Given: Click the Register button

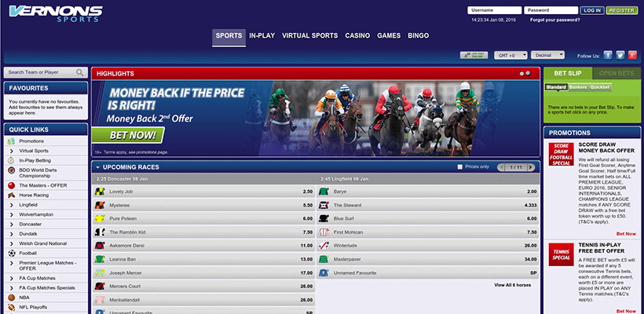Looking at the screenshot, I should pyautogui.click(x=622, y=11).
